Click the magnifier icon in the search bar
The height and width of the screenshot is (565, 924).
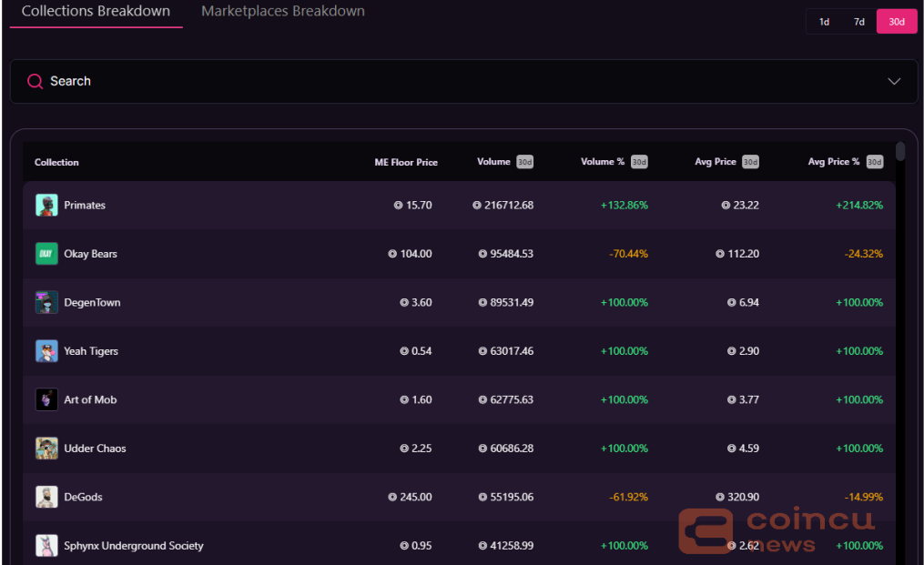click(x=35, y=81)
